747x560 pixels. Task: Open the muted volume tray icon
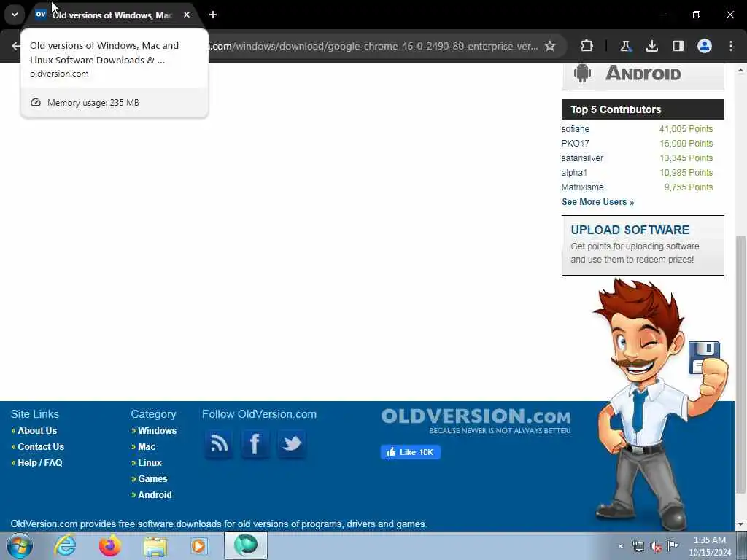[x=656, y=546]
